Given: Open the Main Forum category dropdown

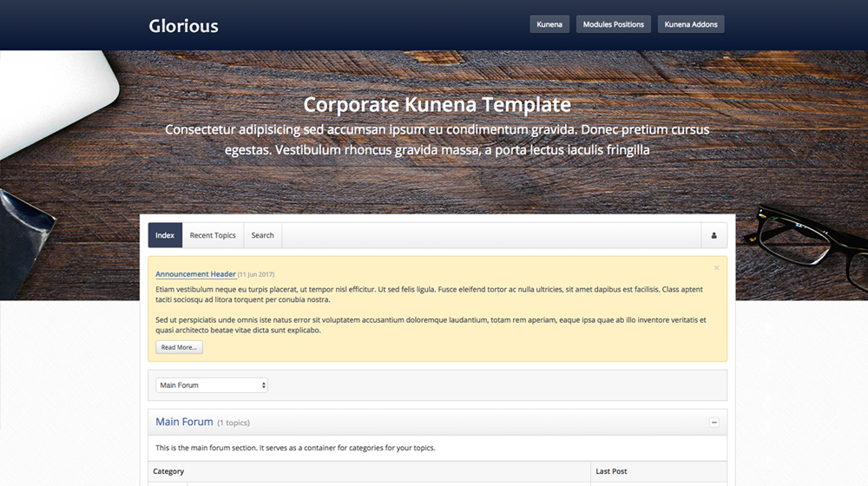Looking at the screenshot, I should (212, 385).
